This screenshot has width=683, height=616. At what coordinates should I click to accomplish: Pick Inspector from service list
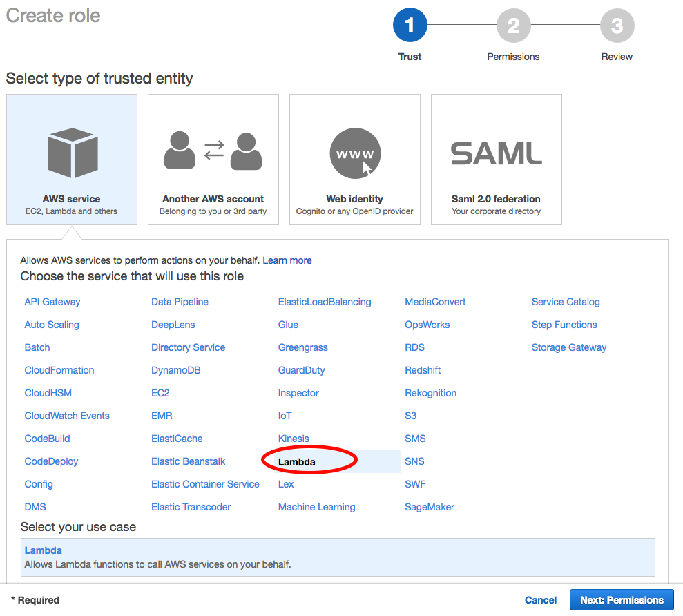tap(298, 393)
